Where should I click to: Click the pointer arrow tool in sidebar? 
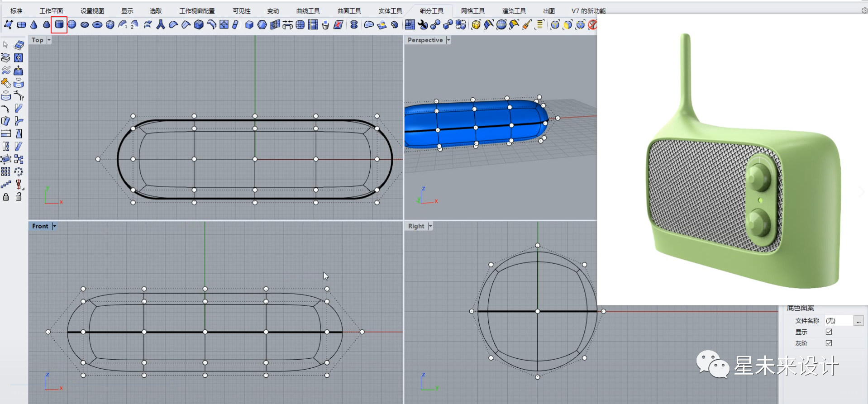tap(5, 45)
